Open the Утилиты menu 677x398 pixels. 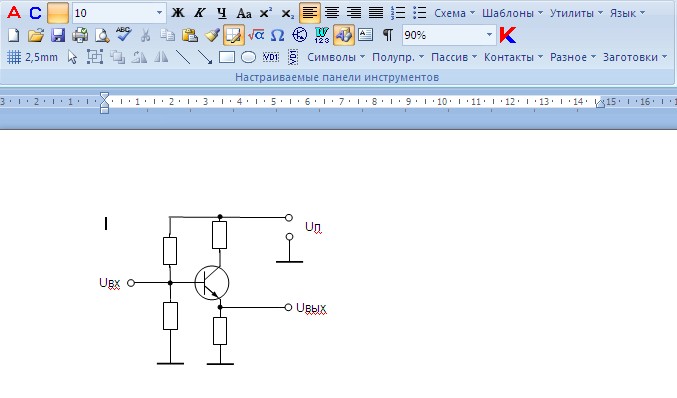point(576,13)
